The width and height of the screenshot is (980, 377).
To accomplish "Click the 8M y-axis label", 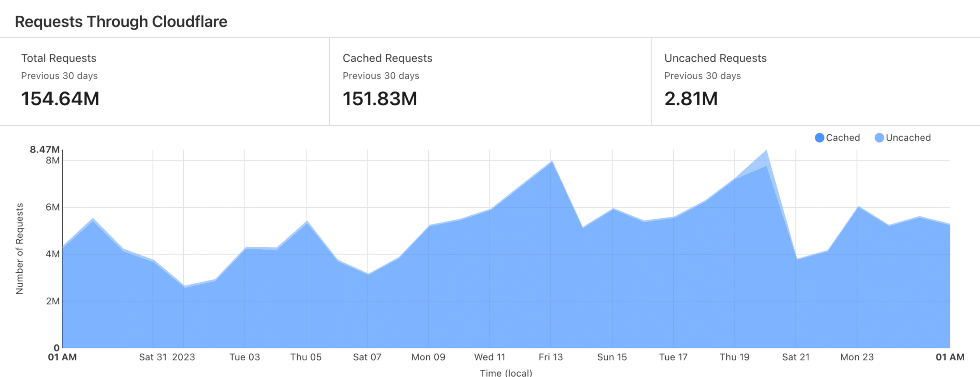I will (53, 160).
